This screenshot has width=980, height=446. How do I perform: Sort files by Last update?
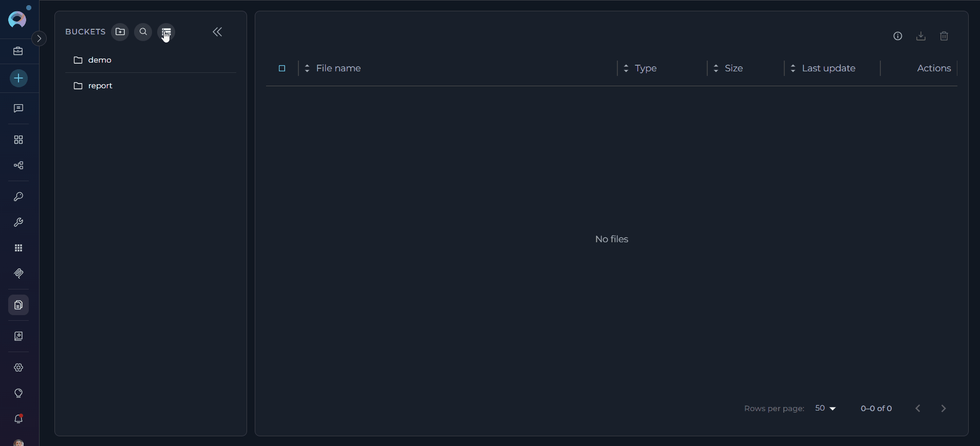pos(828,68)
